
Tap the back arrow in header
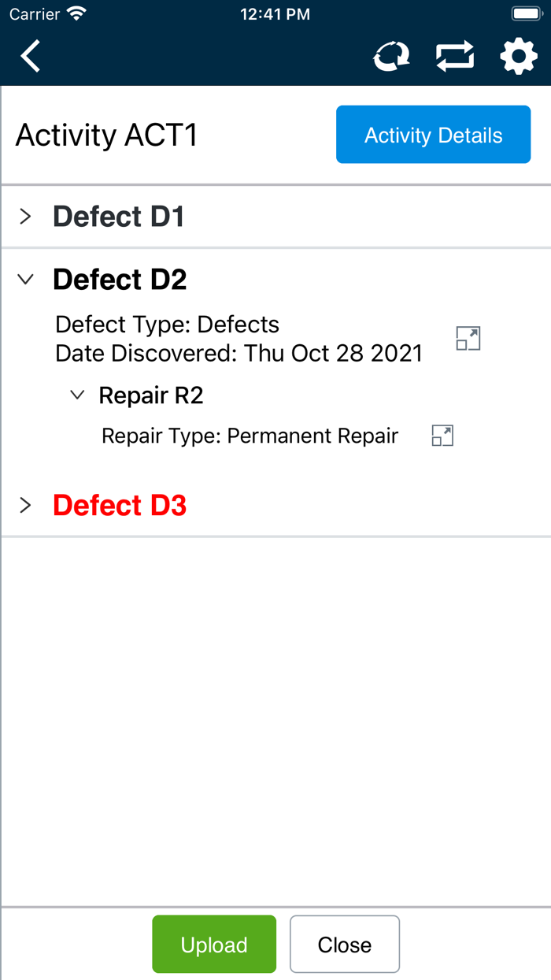click(31, 57)
